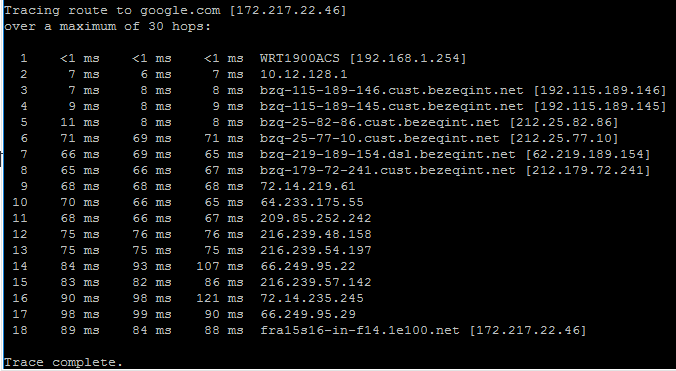The height and width of the screenshot is (371, 676).
Task: Click the 209.85.252.242 address on hop 11
Action: (316, 218)
